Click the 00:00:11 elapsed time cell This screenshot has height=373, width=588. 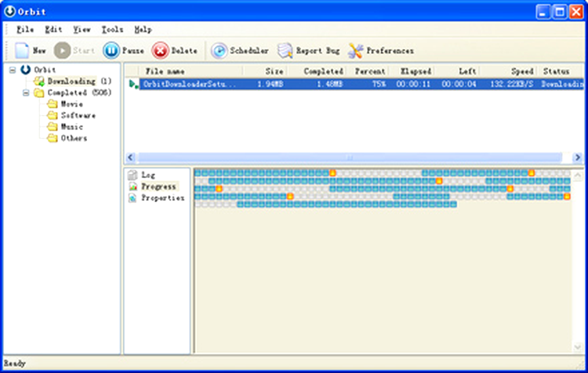(x=413, y=84)
